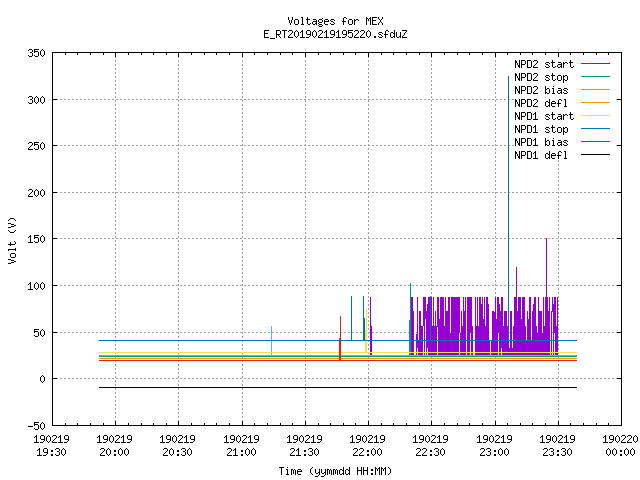Click the purple NPD2 start legend line
Viewport: 640px width, 480px height.
595,64
